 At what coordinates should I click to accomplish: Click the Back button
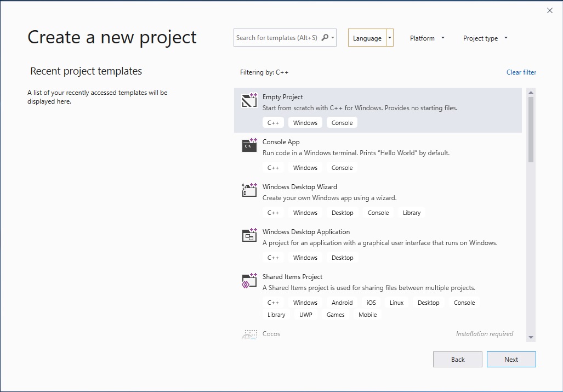(x=457, y=359)
